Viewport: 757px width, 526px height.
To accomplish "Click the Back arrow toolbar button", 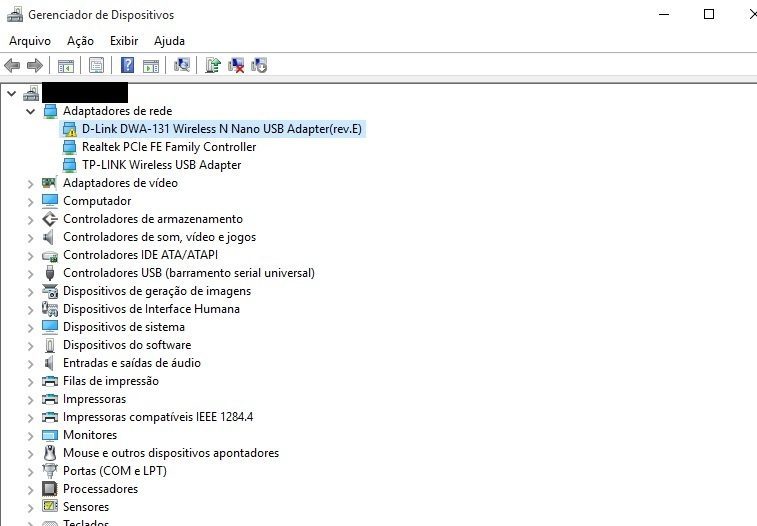I will point(12,65).
